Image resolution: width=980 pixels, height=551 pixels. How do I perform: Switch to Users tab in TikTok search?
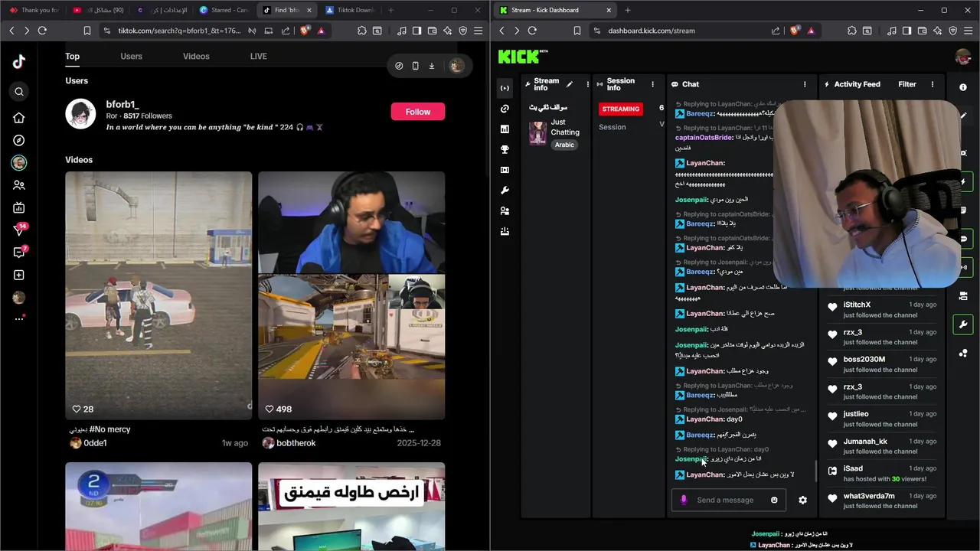[x=131, y=57]
